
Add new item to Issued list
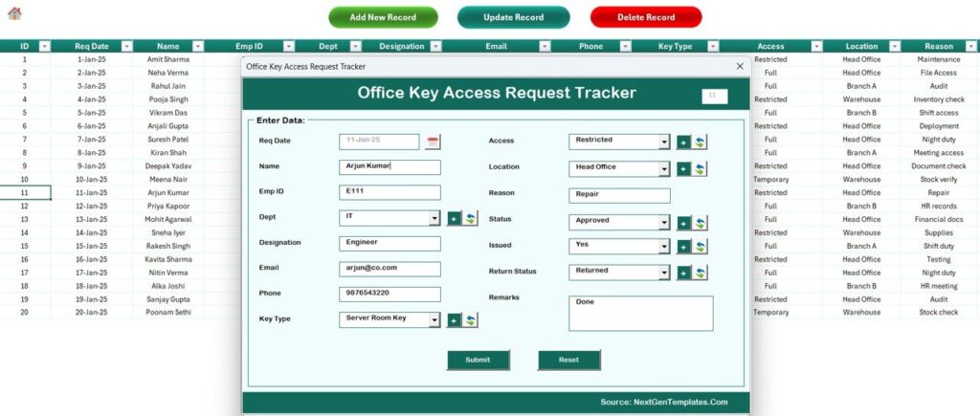tap(683, 247)
